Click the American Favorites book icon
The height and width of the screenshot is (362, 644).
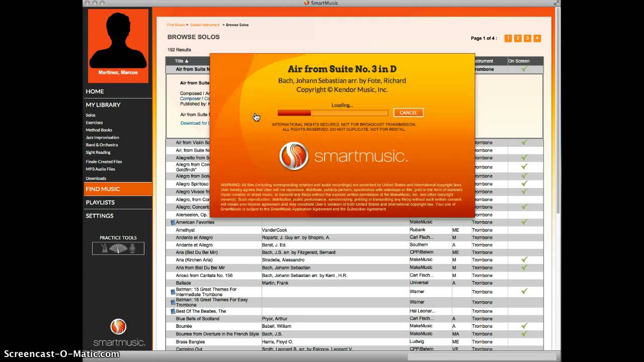pos(173,222)
